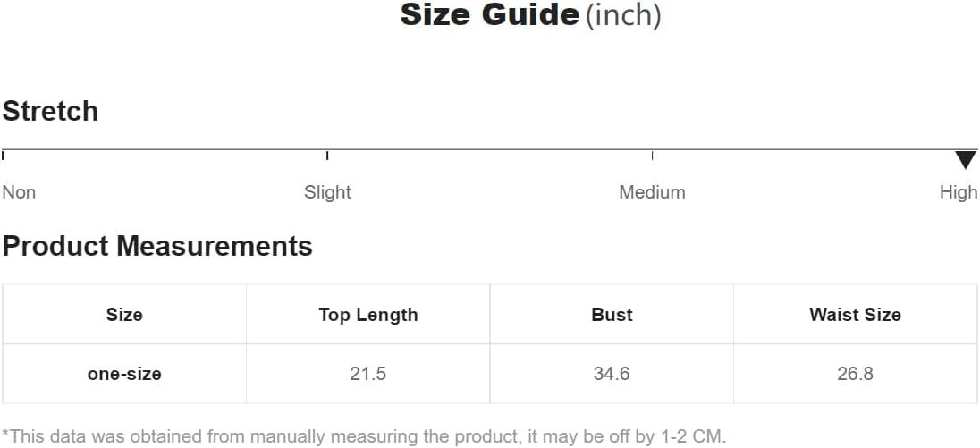Click the manual measuring disclaimer note
Viewport: 980px width, 448px height.
[x=365, y=435]
